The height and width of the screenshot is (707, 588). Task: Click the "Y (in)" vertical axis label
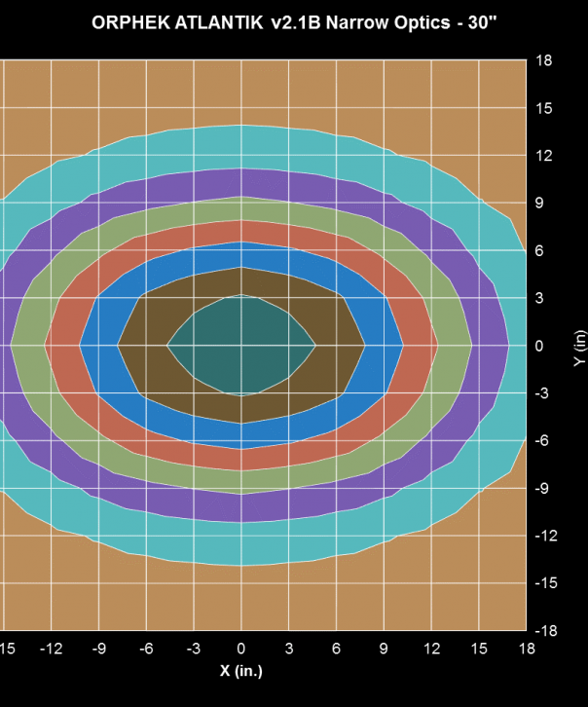click(x=580, y=348)
